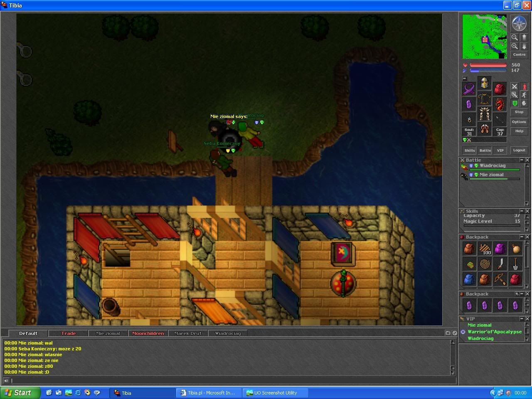The image size is (532, 399).
Task: Select the ring equipment slot
Action: 469,120
